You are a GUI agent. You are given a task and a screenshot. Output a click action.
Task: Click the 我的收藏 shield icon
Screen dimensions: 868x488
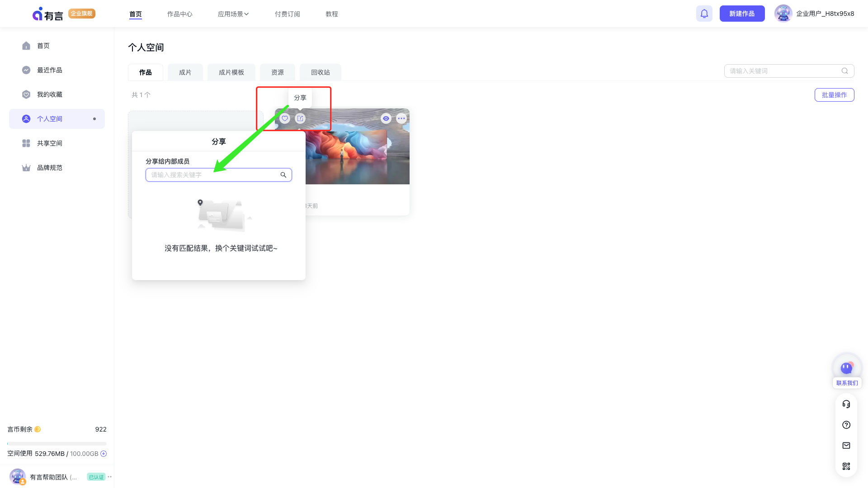click(26, 94)
